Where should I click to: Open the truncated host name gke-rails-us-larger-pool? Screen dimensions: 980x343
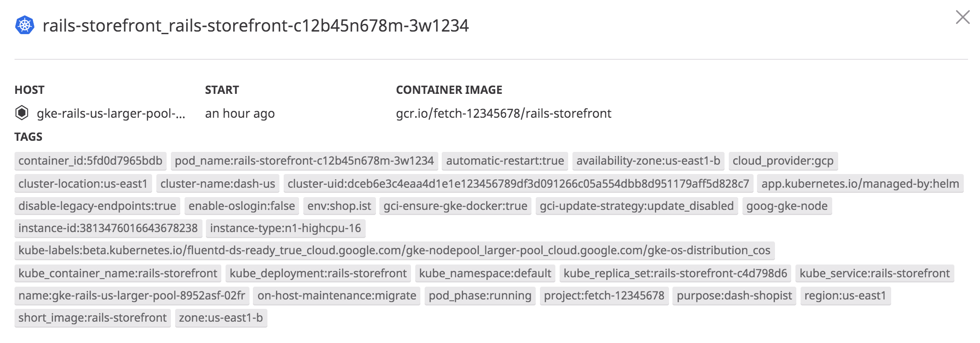tap(112, 113)
